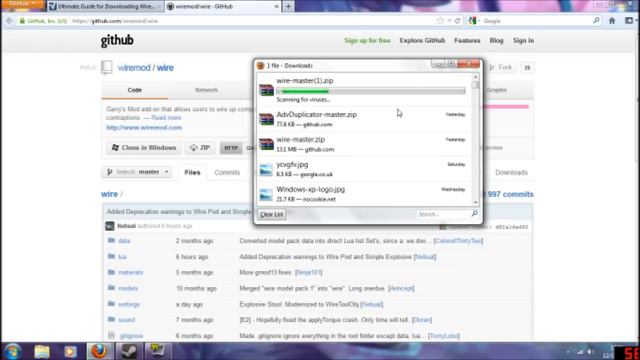Select AdvDuplicator-master.zip in Downloads list

point(364,119)
